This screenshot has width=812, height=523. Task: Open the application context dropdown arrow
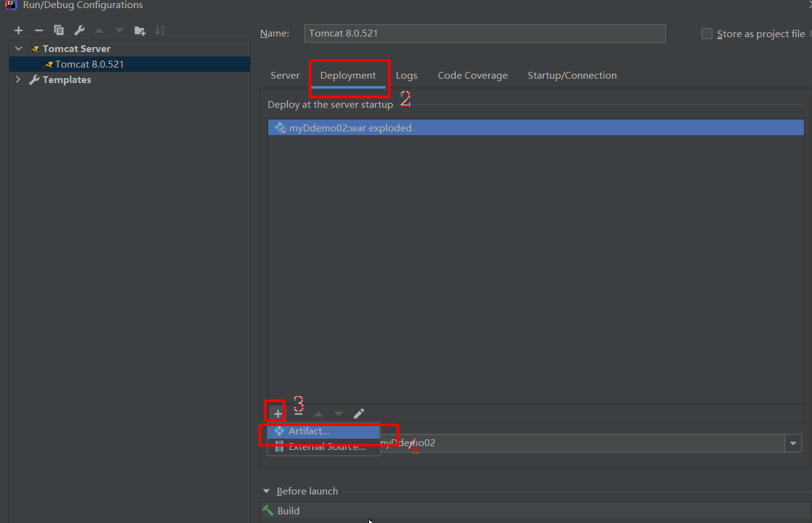pyautogui.click(x=793, y=443)
